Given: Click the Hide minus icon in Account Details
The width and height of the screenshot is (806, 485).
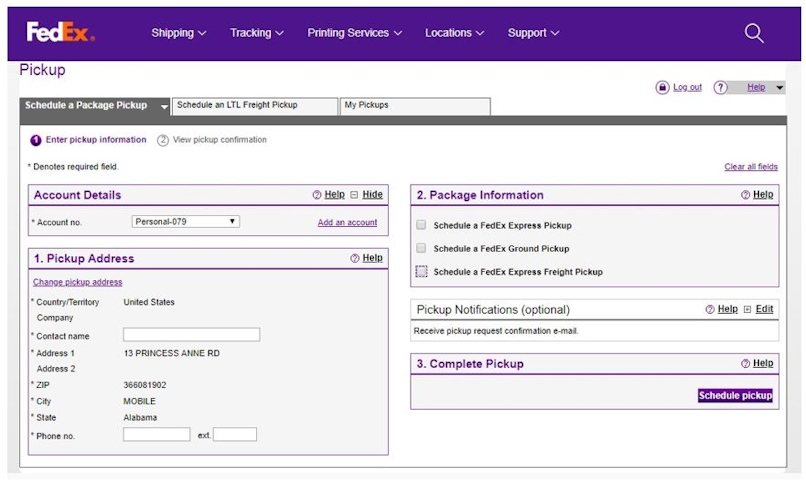Looking at the screenshot, I should [x=354, y=195].
